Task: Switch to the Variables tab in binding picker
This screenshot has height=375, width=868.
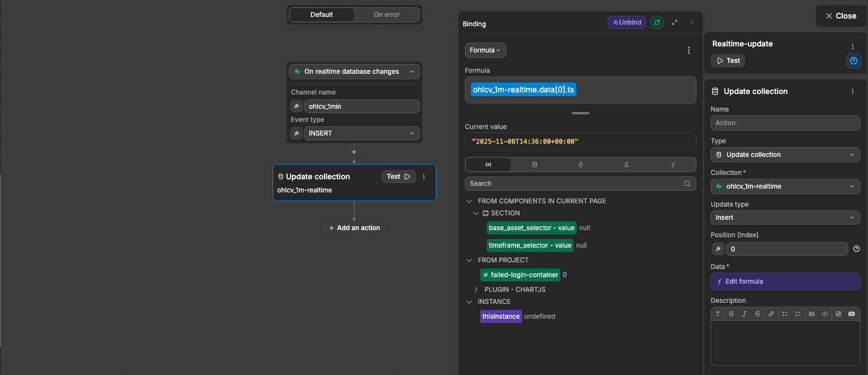Action: click(x=488, y=165)
